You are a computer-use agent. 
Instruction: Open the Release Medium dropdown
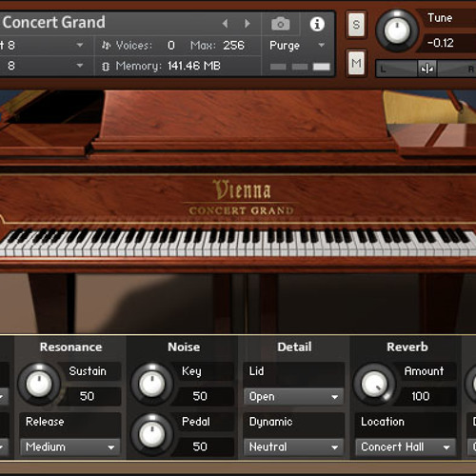(x=69, y=446)
